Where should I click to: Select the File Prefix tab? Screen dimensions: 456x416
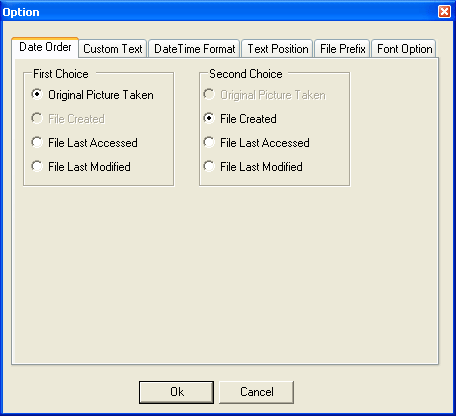[342, 49]
